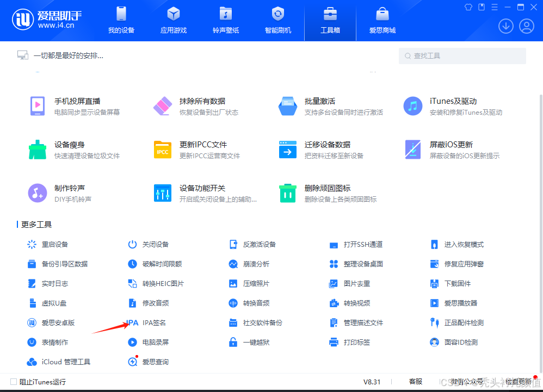Image resolution: width=543 pixels, height=392 pixels.
Task: Click the 打印标签 printer icon
Action: pos(334,342)
